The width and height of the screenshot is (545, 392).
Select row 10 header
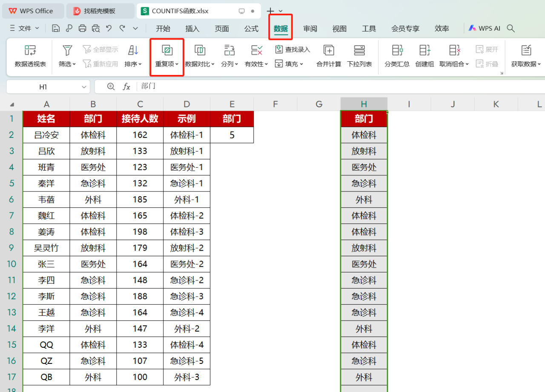pos(11,264)
